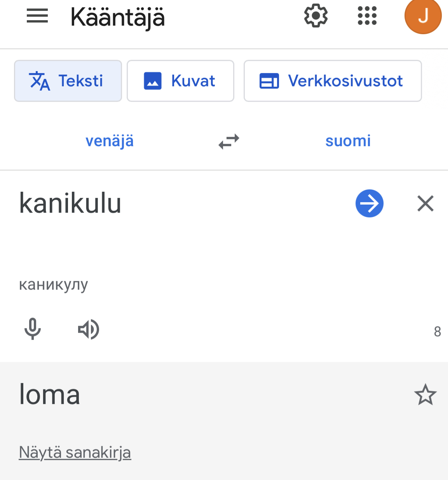
Task: Switch to the Kuvat tab
Action: click(180, 81)
